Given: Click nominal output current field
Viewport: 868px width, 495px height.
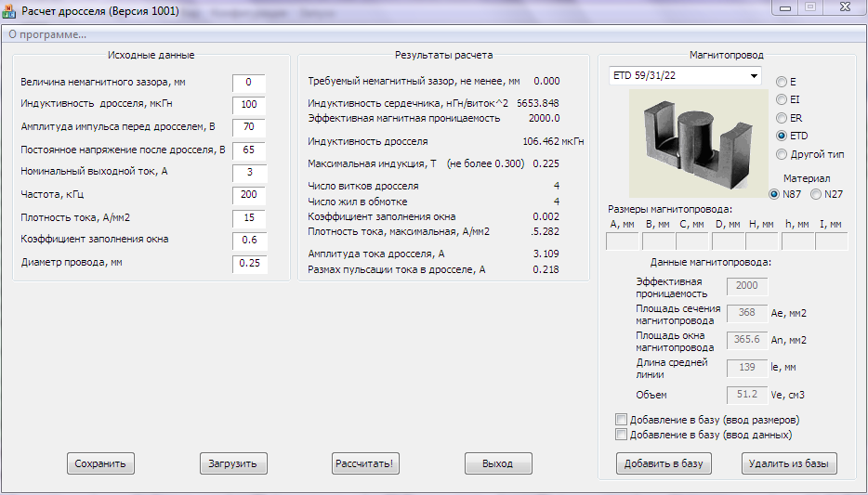Looking at the screenshot, I should click(249, 173).
